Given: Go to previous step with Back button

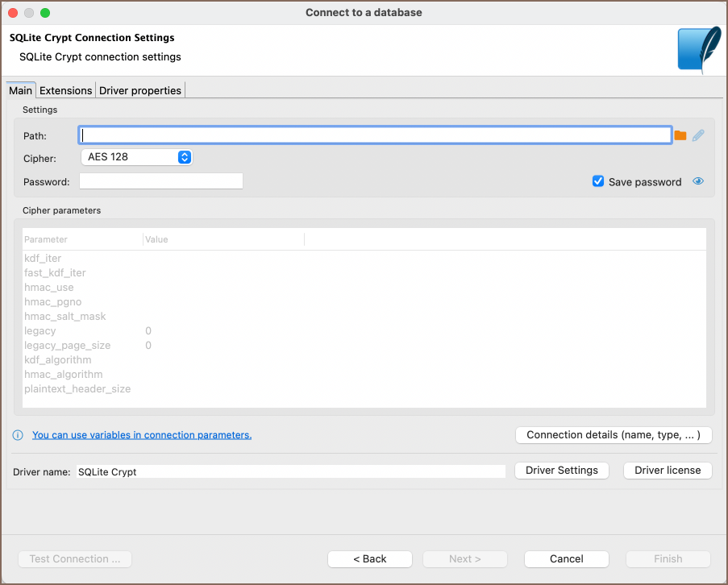Looking at the screenshot, I should [x=370, y=559].
